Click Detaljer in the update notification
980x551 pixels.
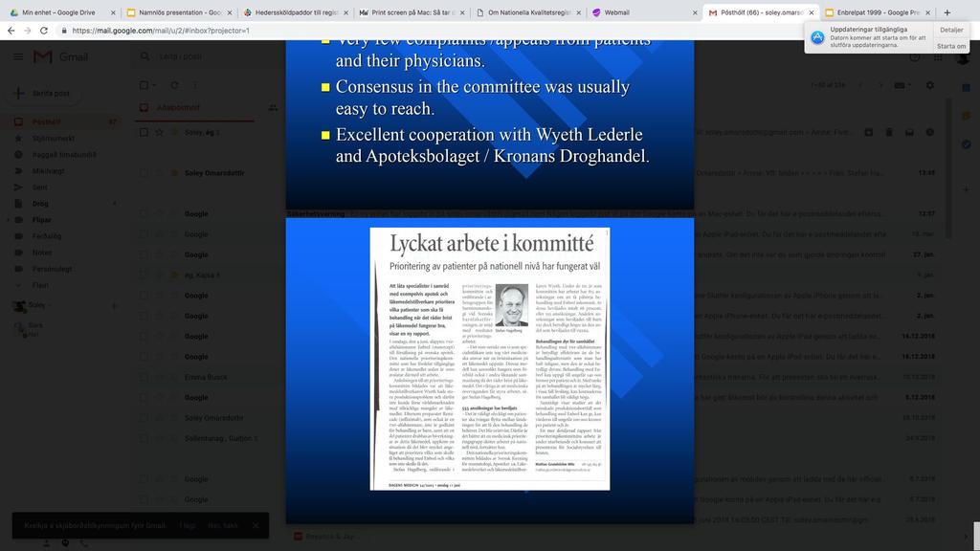point(950,30)
